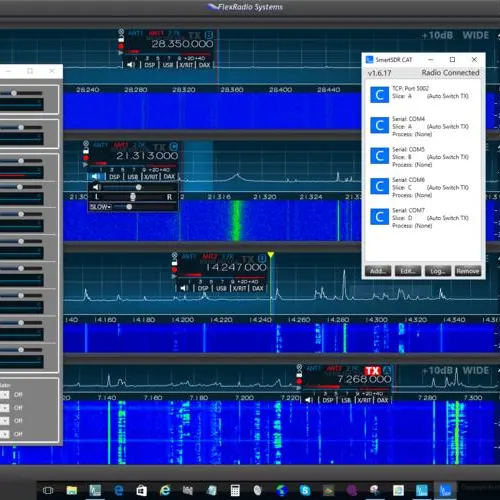The height and width of the screenshot is (500, 500).
Task: Mute the speaker on the 14.247.000 slice
Action: click(x=184, y=288)
